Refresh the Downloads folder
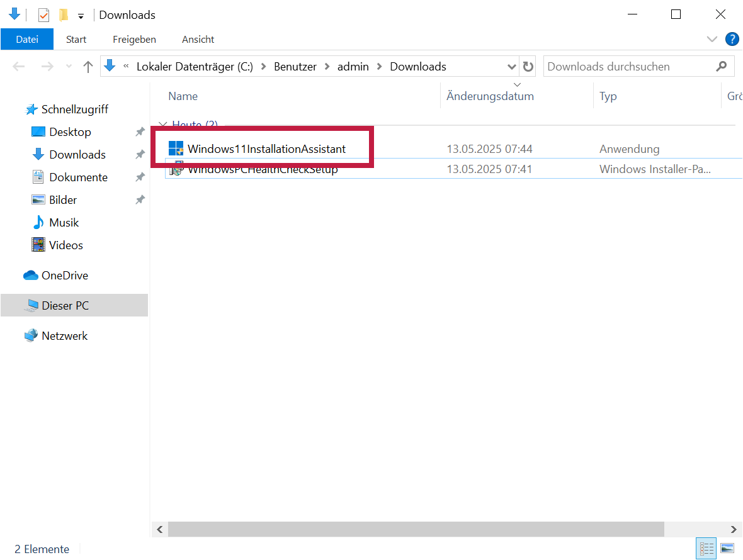 coord(528,67)
